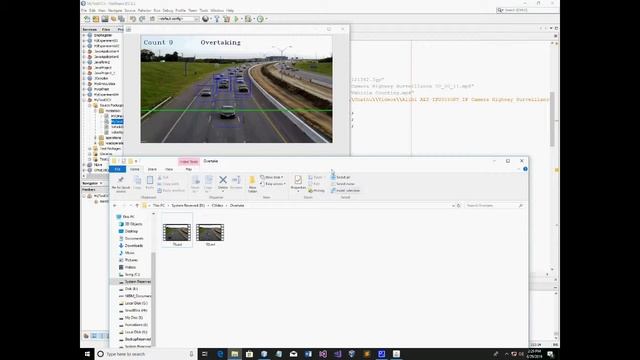Click NetBeans Clean and Build icon
This screenshot has width=640, height=360.
coord(226,19)
